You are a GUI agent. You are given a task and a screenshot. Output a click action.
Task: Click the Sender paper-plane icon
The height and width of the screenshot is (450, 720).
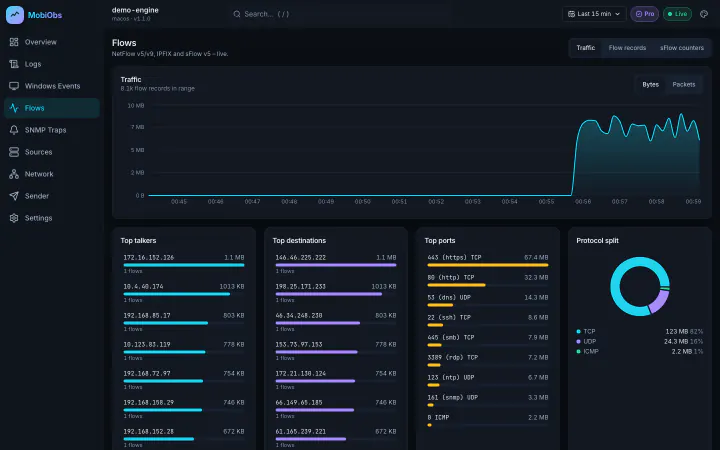[14, 196]
